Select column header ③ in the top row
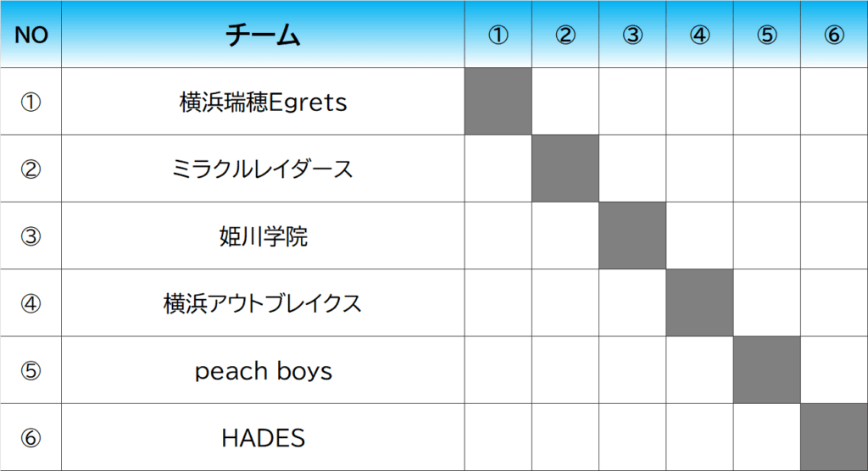868x471 pixels. pyautogui.click(x=632, y=35)
